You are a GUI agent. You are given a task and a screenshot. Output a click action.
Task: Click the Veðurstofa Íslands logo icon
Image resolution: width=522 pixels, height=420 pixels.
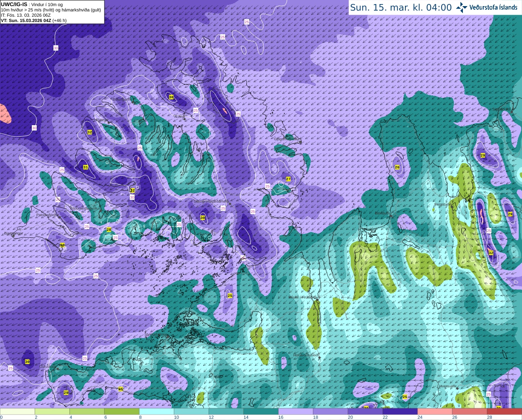(462, 7)
